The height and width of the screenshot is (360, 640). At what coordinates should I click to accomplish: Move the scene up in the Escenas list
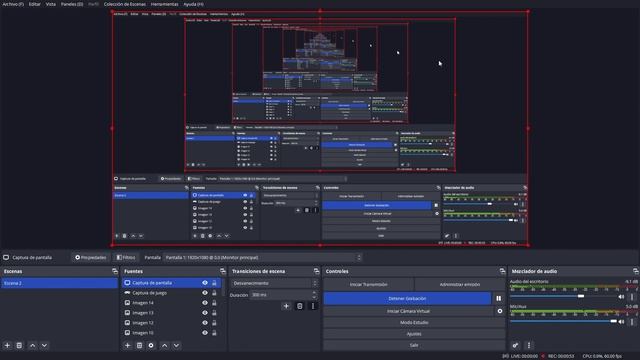pyautogui.click(x=33, y=345)
